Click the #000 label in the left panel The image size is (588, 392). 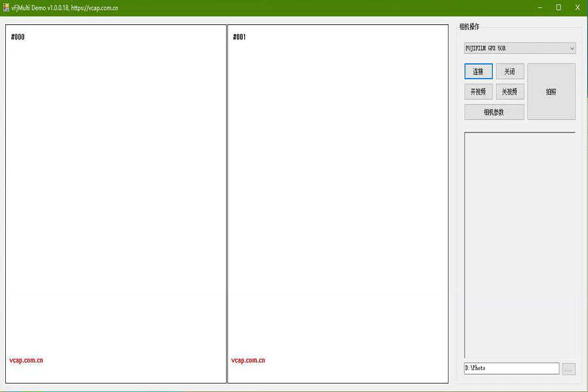[17, 37]
